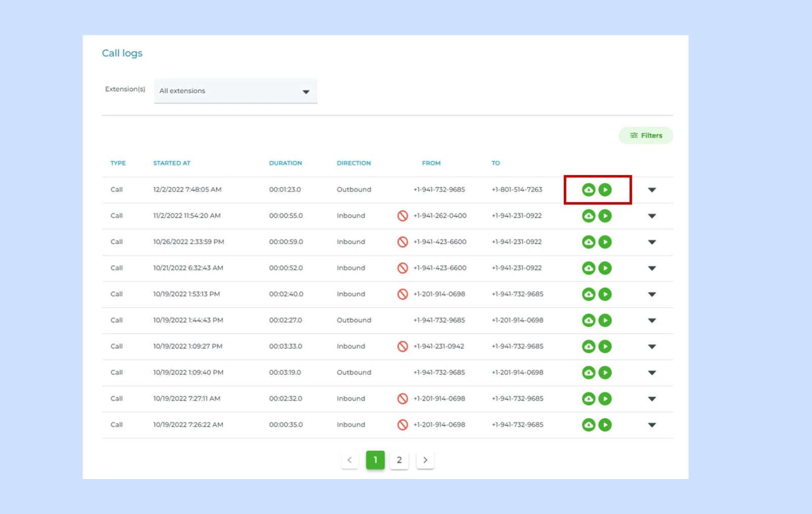This screenshot has width=812, height=514.
Task: Click the previous page chevron
Action: [350, 460]
